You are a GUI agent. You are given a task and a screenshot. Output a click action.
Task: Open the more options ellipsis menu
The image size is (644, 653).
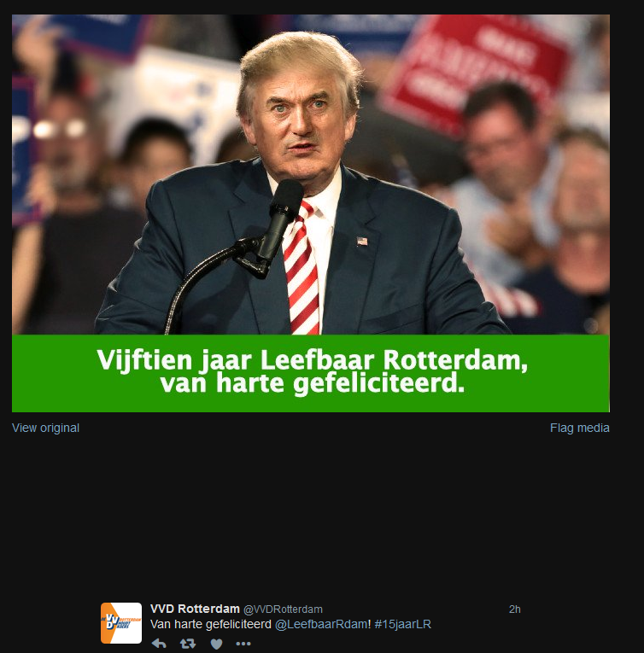point(243,644)
